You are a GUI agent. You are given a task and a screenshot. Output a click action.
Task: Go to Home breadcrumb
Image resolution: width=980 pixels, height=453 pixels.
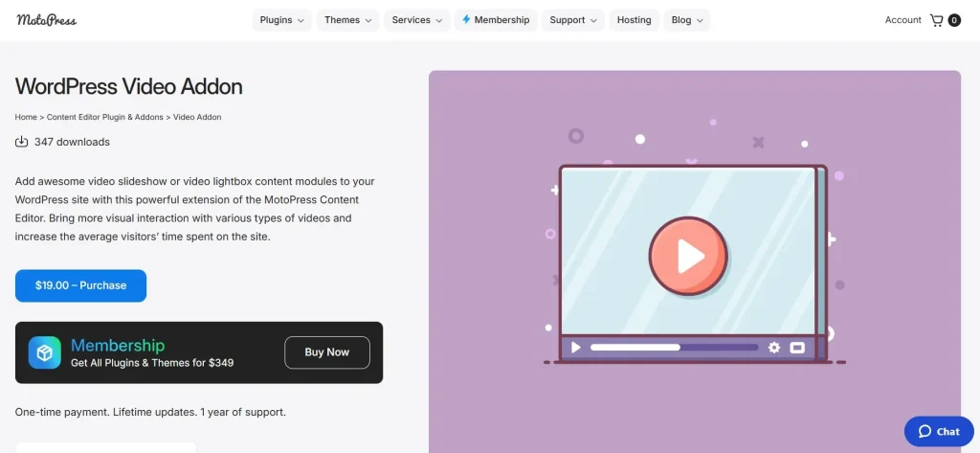(26, 117)
